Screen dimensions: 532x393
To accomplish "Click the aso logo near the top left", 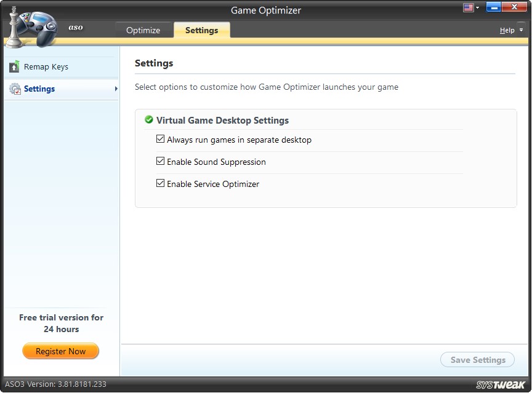I will (75, 27).
